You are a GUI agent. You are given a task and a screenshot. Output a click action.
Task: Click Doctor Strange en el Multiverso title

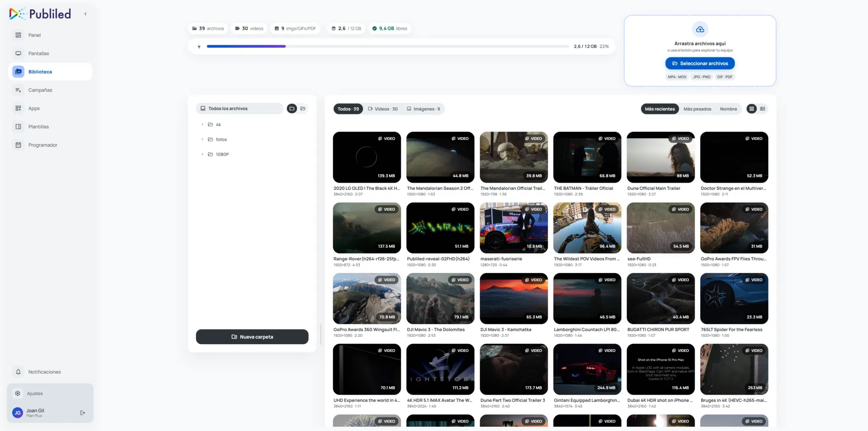pos(733,188)
